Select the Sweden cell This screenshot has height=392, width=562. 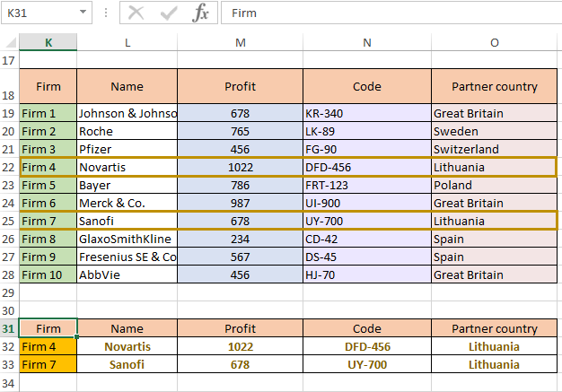point(495,131)
